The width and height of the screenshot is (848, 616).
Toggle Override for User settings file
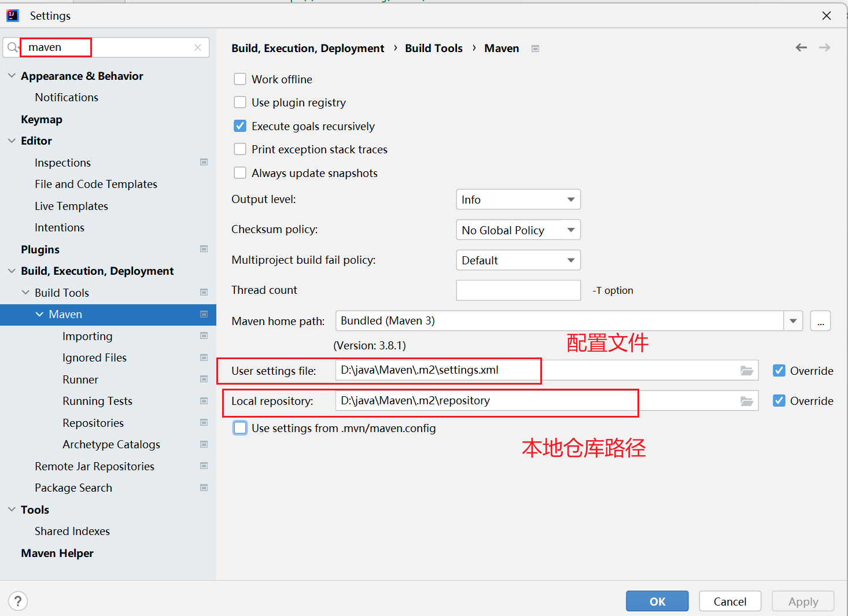779,371
